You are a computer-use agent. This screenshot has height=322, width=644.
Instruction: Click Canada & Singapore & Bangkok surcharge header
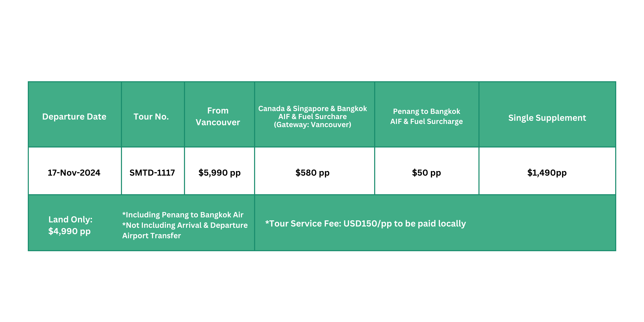click(312, 116)
